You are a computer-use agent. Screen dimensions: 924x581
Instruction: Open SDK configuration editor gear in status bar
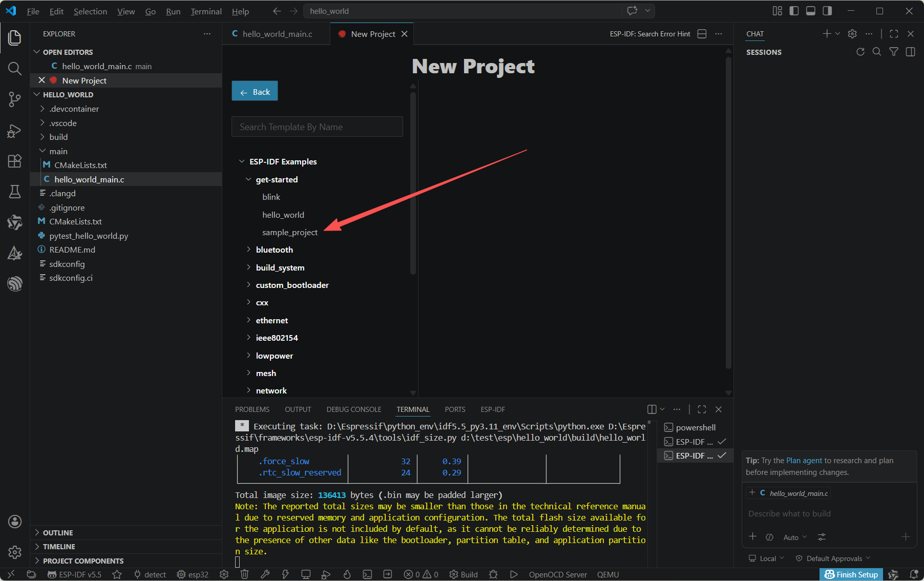(x=224, y=574)
